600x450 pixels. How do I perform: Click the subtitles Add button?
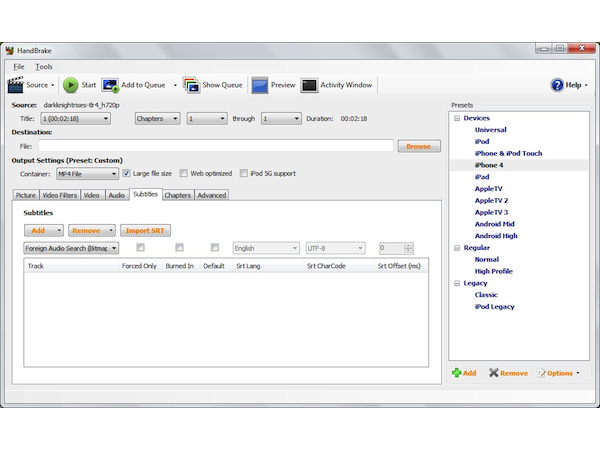click(44, 231)
